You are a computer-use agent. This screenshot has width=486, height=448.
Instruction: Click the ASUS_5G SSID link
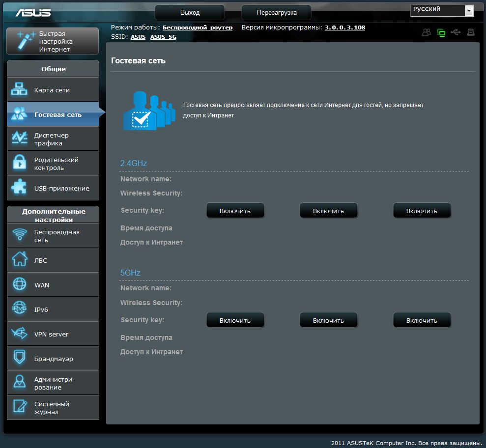tap(163, 37)
